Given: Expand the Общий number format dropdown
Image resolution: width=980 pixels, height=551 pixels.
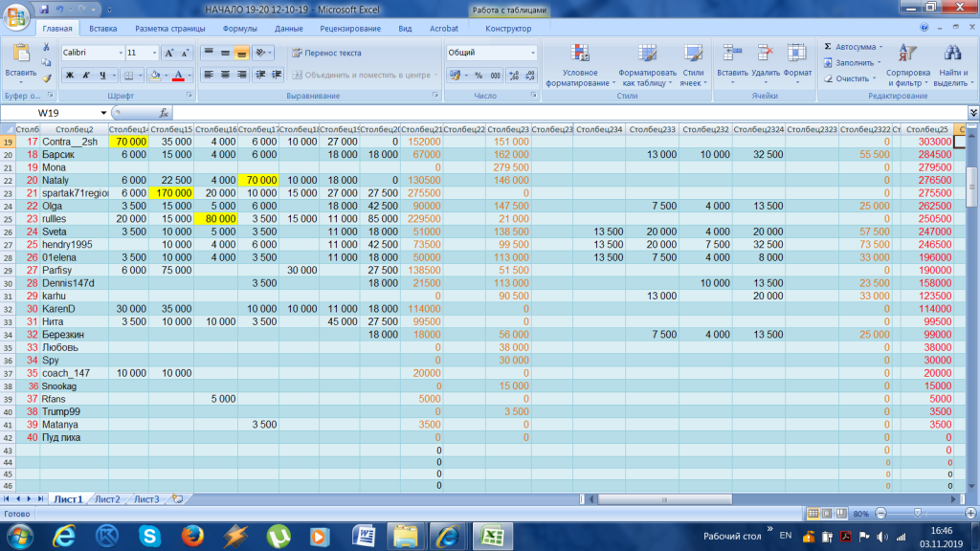Looking at the screenshot, I should (531, 53).
